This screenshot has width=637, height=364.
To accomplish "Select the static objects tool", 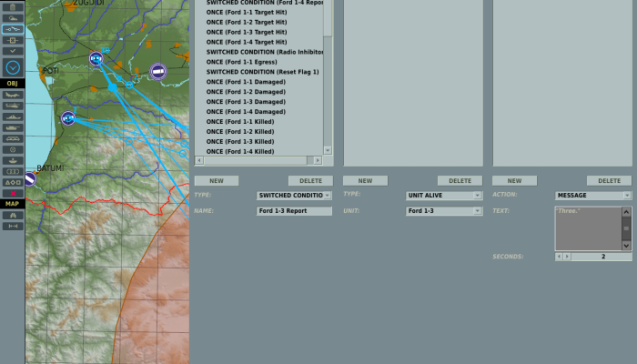I will [x=13, y=138].
